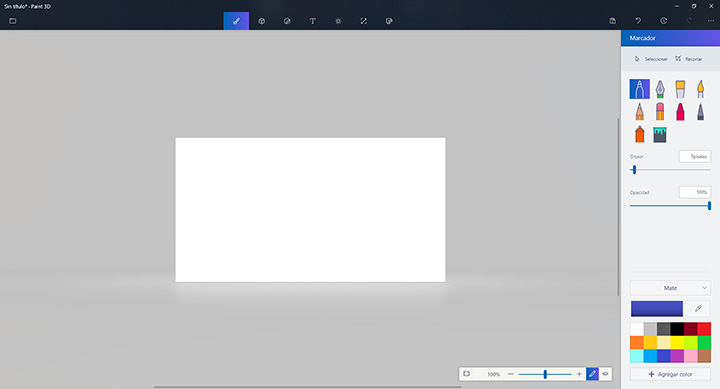This screenshot has width=720, height=389.
Task: Click the Seleccionar tool
Action: 651,59
